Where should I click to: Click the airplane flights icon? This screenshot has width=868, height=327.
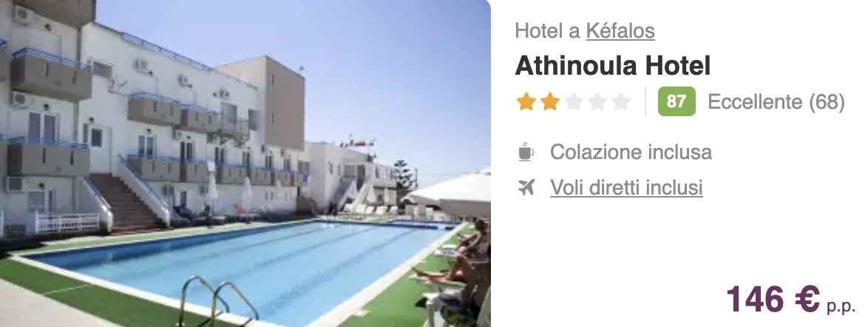tap(526, 188)
